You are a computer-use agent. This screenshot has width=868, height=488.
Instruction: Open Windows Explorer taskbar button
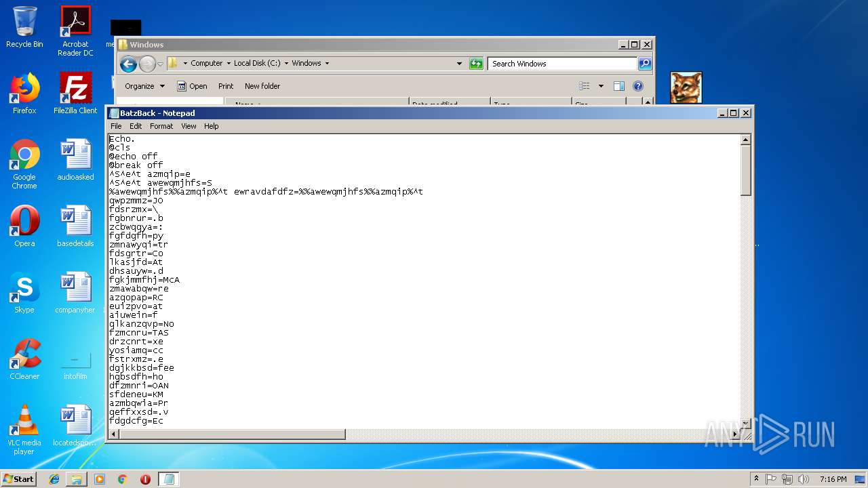coord(77,479)
